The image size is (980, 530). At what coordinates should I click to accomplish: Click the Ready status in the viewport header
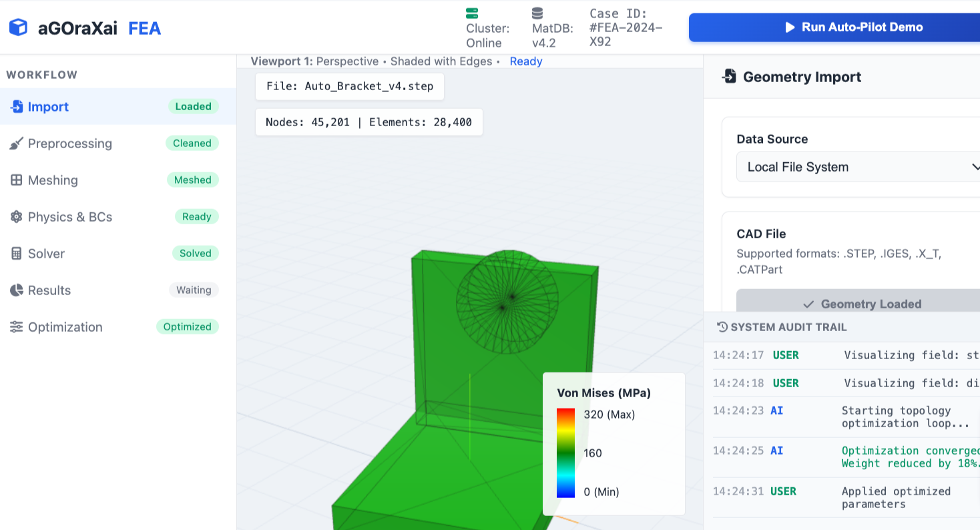point(526,61)
